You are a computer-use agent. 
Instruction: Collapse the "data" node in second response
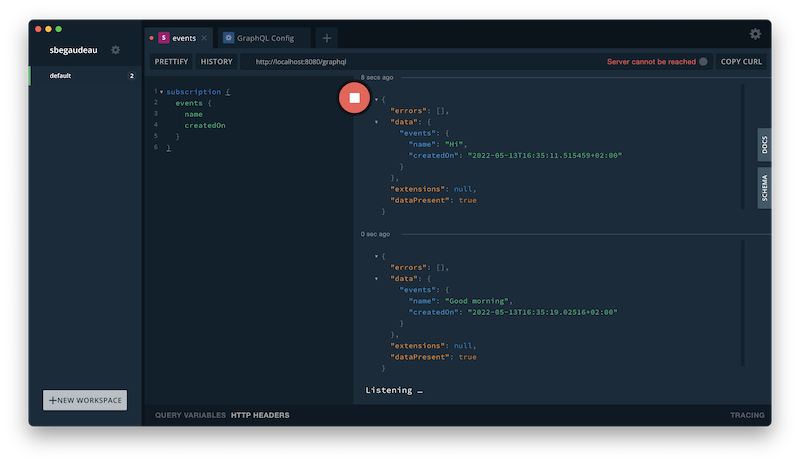pyautogui.click(x=376, y=279)
